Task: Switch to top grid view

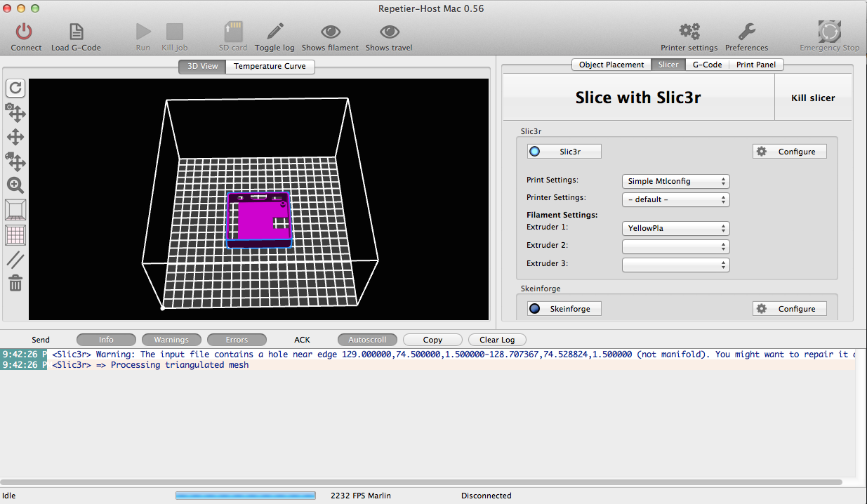Action: tap(15, 234)
